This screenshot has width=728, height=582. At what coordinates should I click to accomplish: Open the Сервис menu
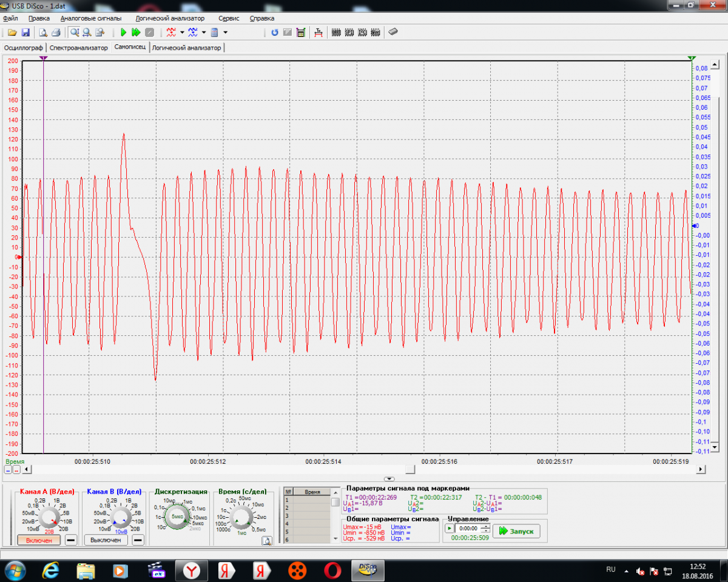coord(229,18)
